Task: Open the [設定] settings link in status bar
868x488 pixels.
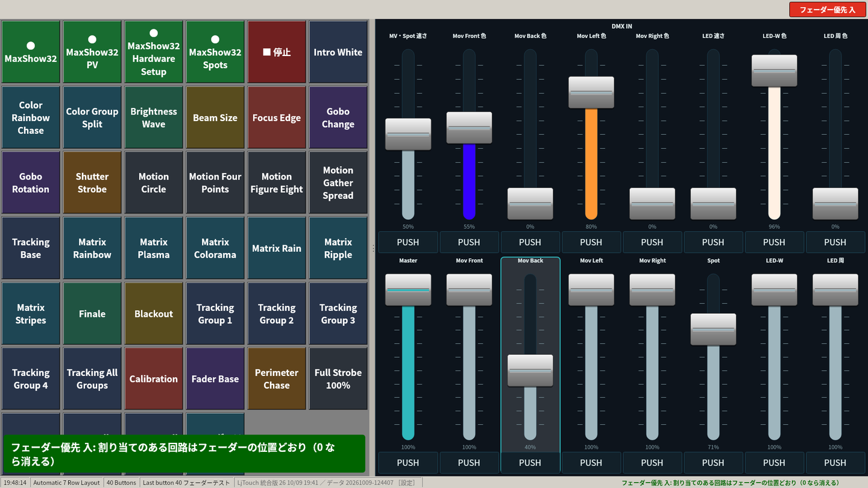Action: (407, 483)
